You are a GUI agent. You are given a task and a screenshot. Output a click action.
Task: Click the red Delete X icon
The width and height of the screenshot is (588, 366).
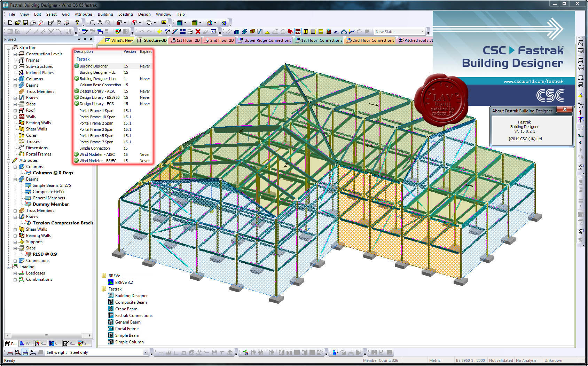[x=198, y=32]
